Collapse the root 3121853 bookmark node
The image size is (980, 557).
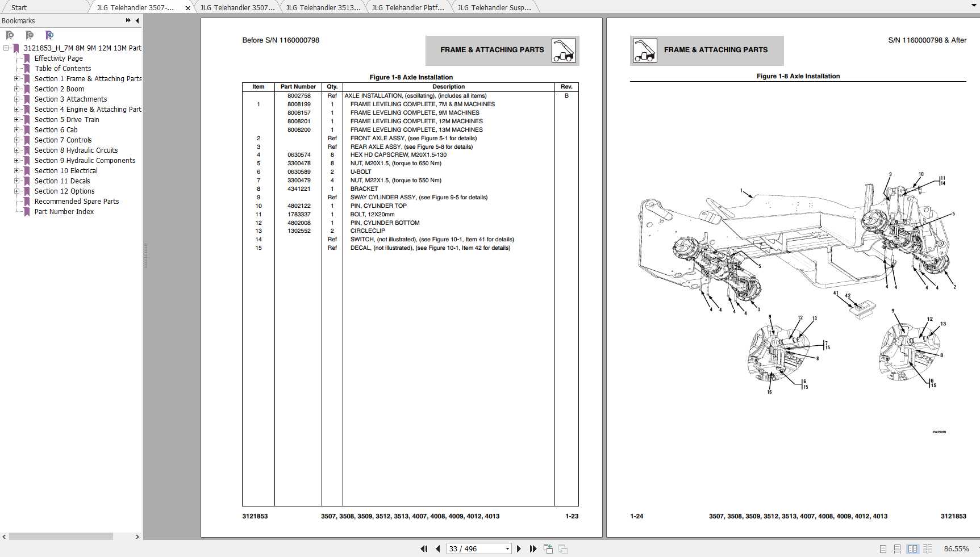click(x=6, y=48)
